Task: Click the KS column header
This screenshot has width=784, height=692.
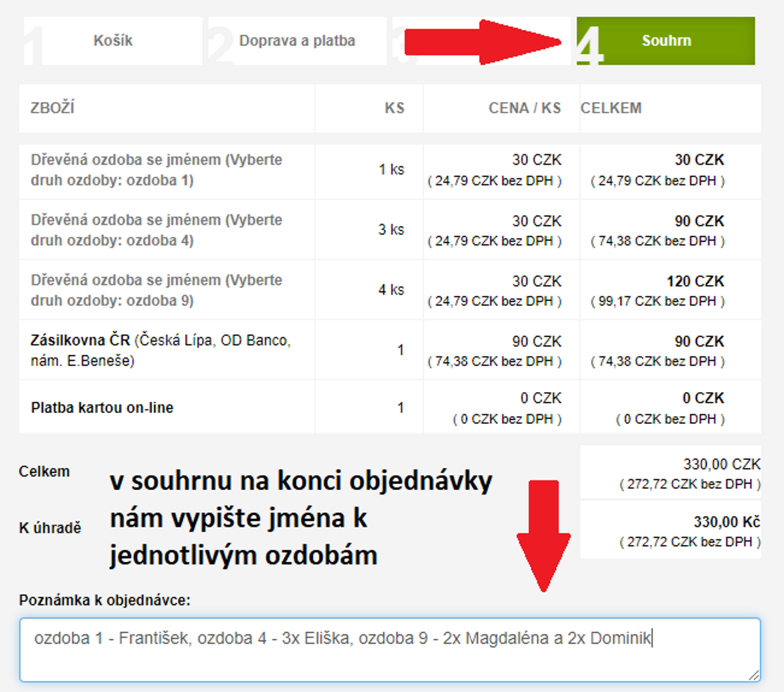Action: tap(394, 108)
